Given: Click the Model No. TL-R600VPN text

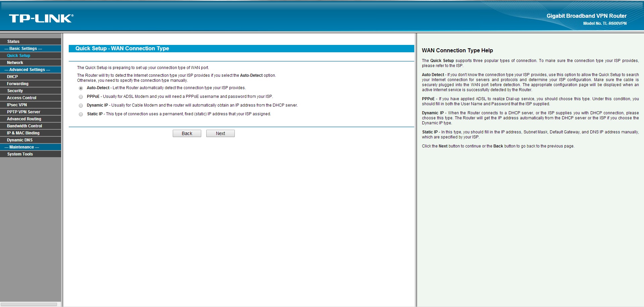Looking at the screenshot, I should 605,23.
